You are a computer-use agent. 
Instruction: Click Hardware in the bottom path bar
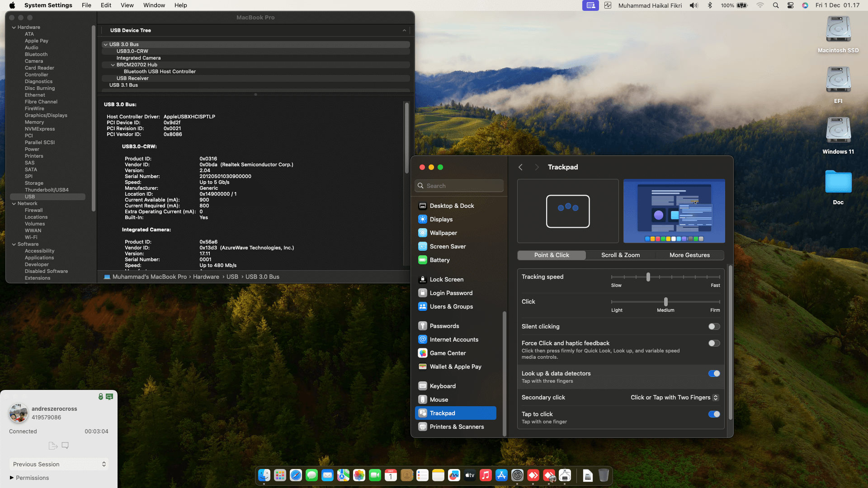point(206,277)
